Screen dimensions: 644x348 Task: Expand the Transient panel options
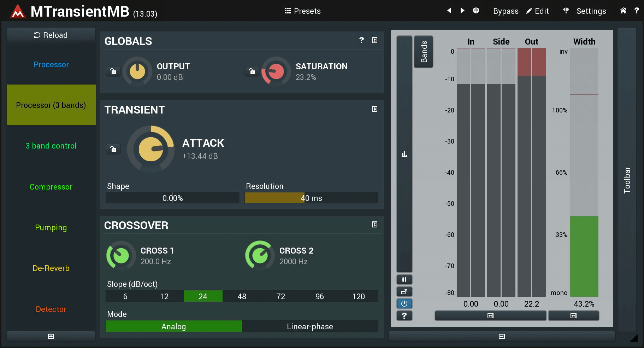click(374, 109)
